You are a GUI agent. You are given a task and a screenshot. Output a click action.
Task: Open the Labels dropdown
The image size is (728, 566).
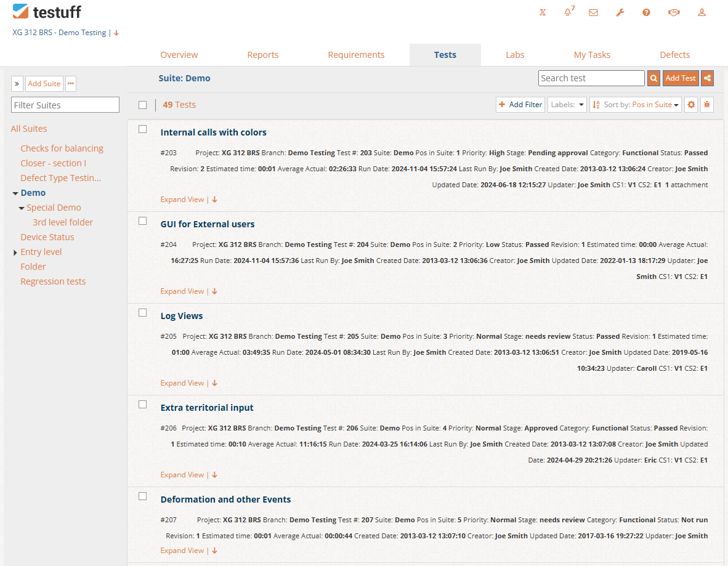click(x=567, y=105)
